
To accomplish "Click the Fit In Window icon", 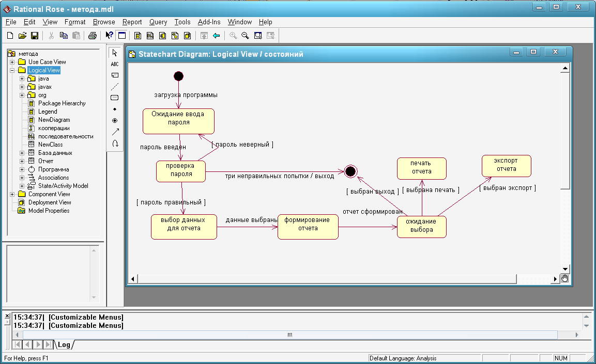I will coord(258,36).
